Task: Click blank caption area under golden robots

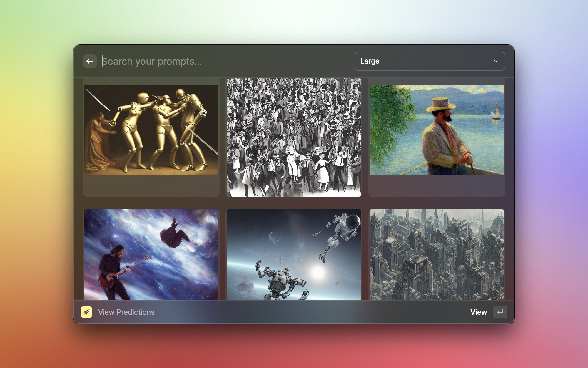Action: 151,185
